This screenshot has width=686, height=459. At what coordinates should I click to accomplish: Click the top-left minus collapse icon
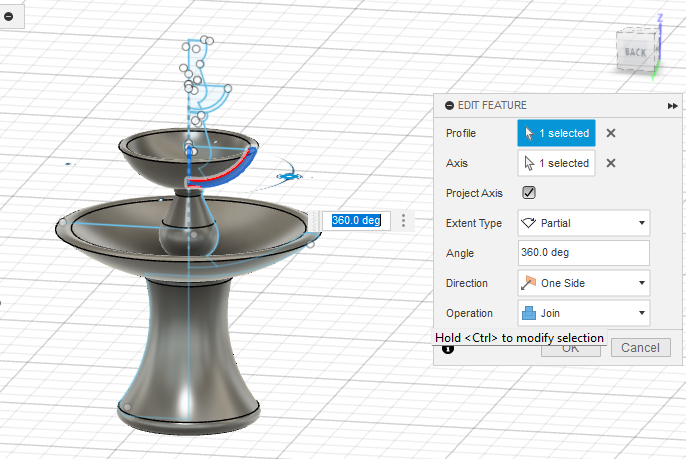coord(8,17)
